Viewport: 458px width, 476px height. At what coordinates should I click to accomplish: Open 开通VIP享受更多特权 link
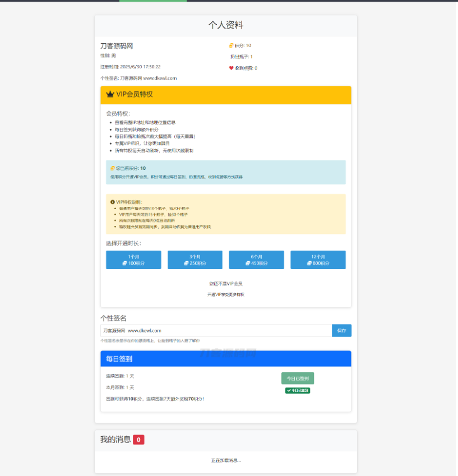[x=225, y=294]
